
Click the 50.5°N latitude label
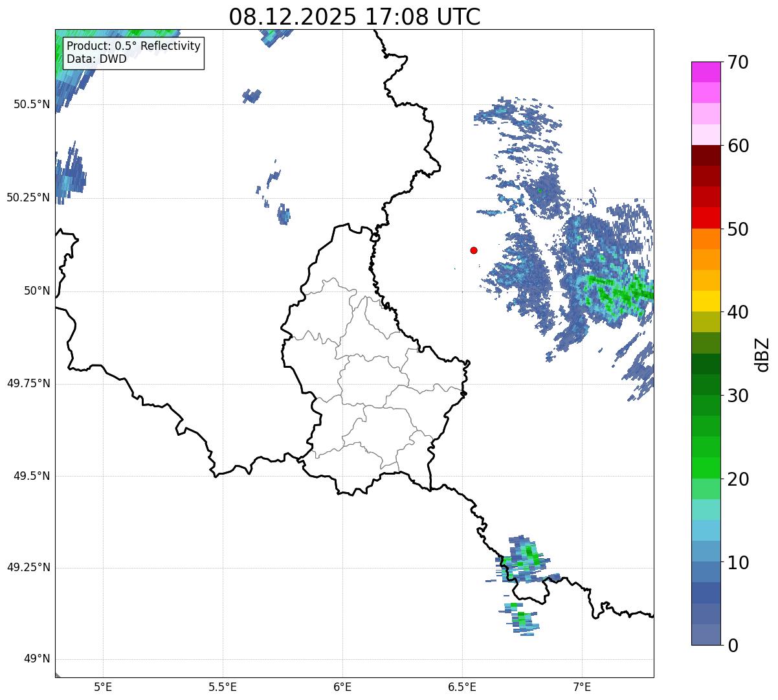(31, 104)
